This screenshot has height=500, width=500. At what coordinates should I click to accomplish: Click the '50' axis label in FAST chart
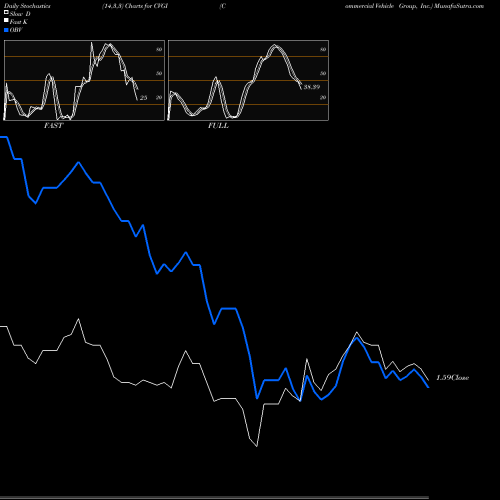pyautogui.click(x=159, y=73)
